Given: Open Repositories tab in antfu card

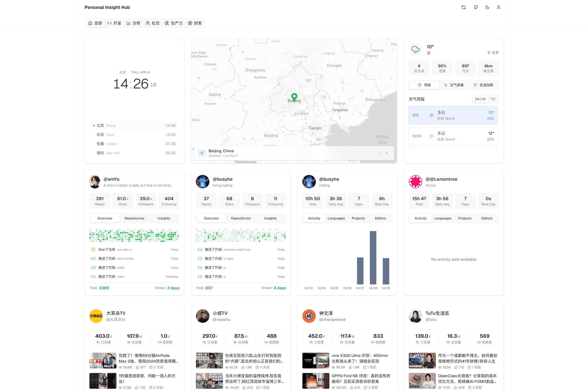Looking at the screenshot, I should click(134, 218).
